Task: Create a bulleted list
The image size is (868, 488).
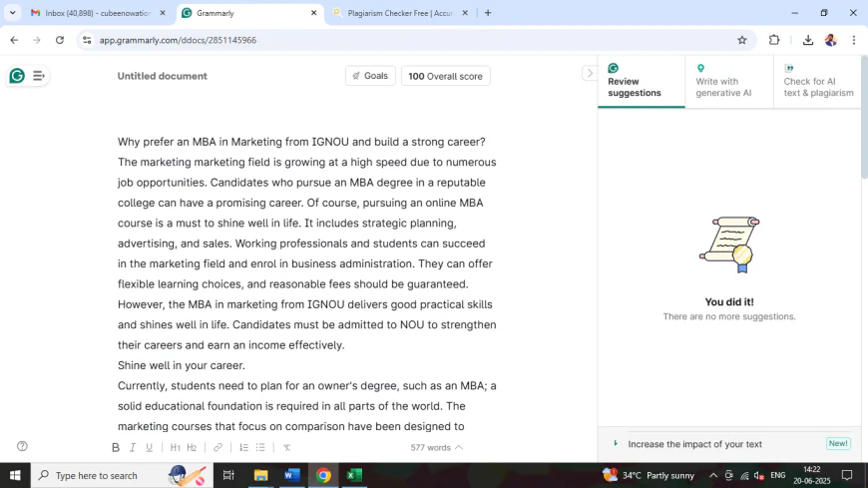Action: pyautogui.click(x=260, y=447)
